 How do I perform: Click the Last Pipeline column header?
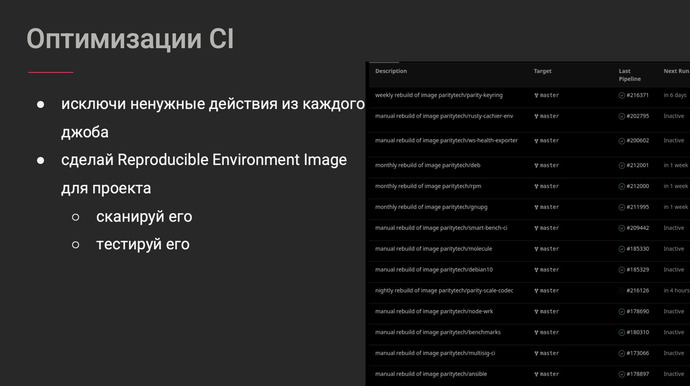pos(630,75)
